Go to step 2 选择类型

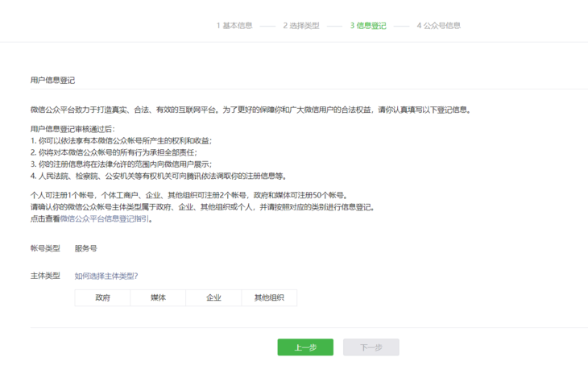click(x=301, y=26)
